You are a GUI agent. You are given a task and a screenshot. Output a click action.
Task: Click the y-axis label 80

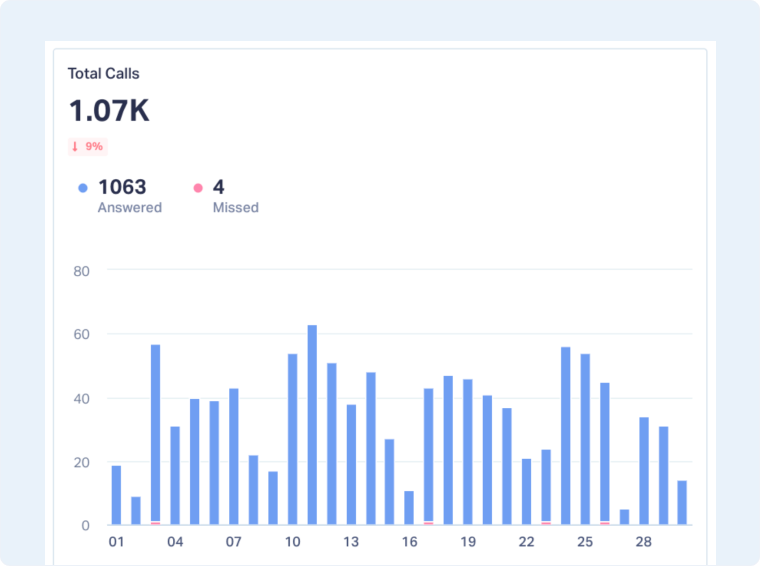coord(81,270)
